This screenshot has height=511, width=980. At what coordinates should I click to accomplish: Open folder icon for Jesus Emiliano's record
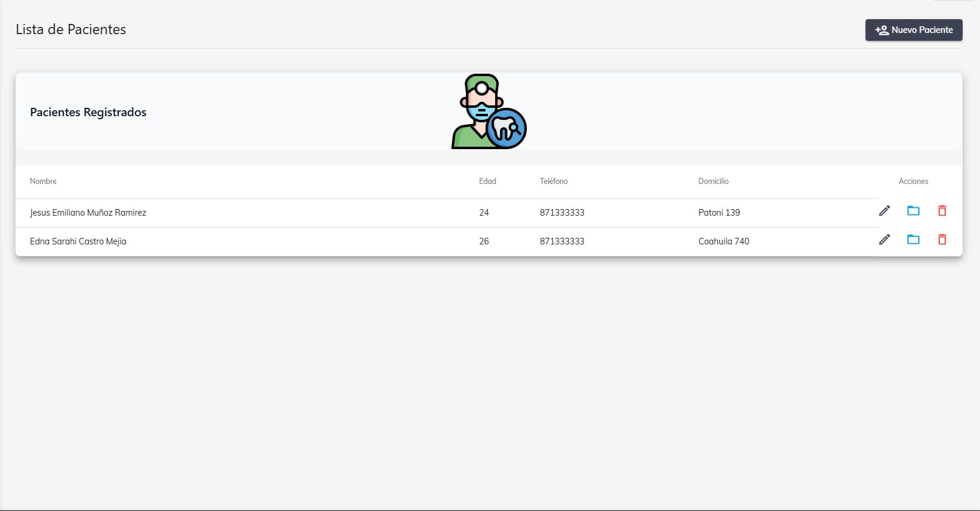coord(913,211)
